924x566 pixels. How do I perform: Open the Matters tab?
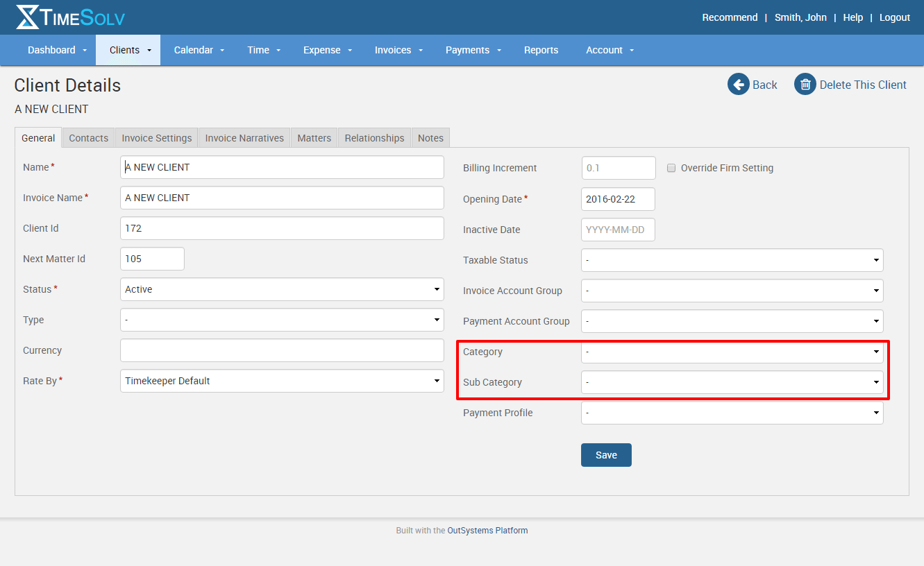tap(314, 138)
